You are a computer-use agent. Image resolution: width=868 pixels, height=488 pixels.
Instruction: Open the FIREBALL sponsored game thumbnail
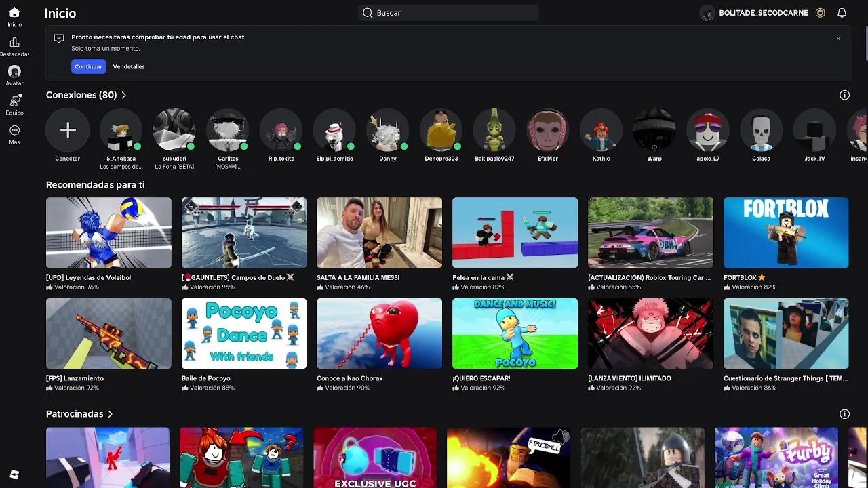(509, 457)
